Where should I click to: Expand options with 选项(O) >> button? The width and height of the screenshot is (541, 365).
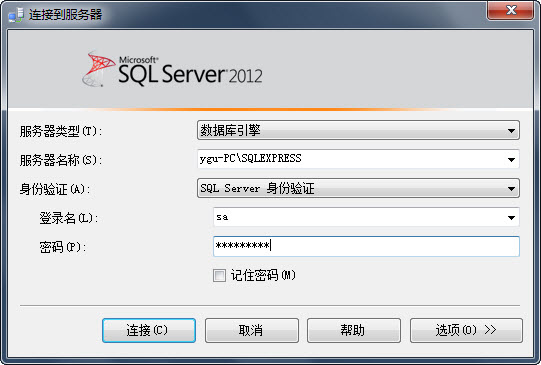pos(466,330)
